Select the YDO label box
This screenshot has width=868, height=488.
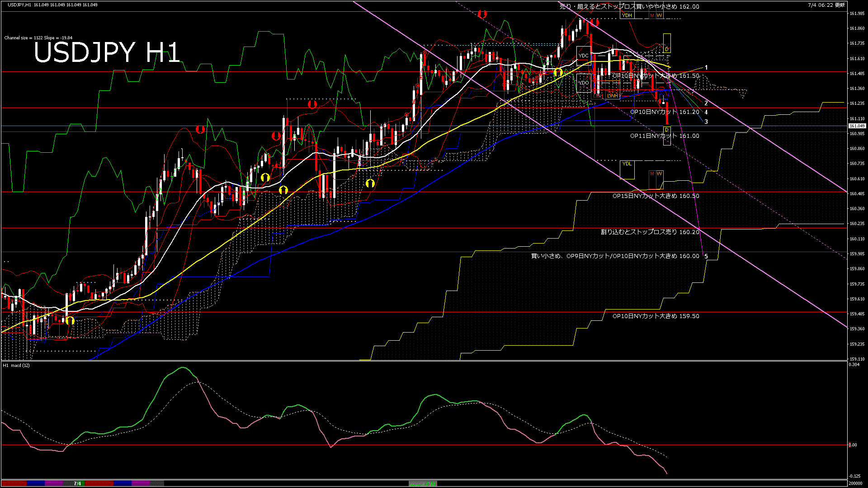point(584,83)
